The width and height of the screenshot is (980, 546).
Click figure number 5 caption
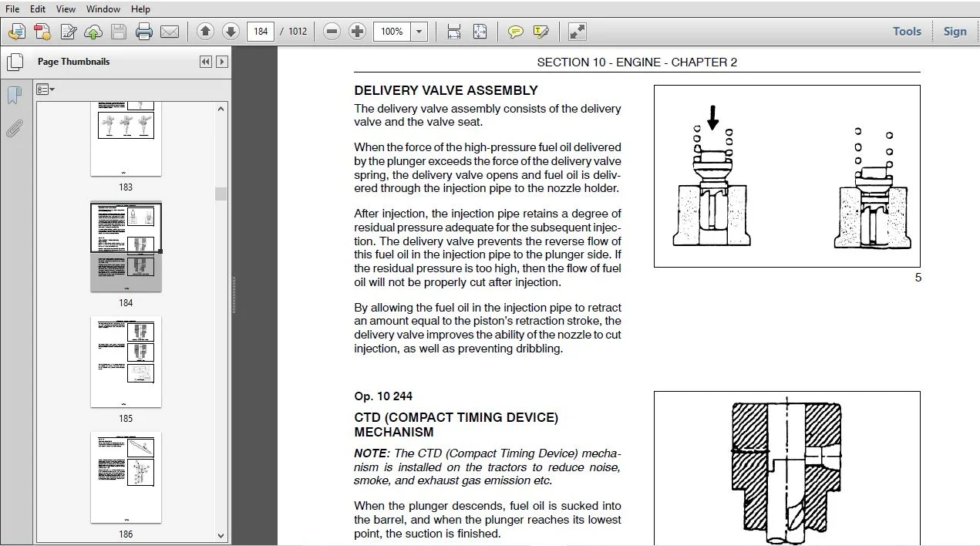918,278
